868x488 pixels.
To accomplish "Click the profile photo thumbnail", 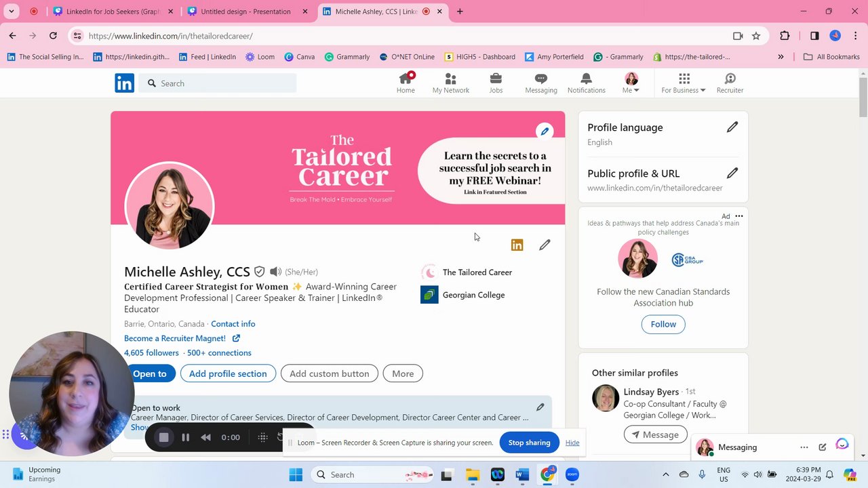I will [170, 205].
